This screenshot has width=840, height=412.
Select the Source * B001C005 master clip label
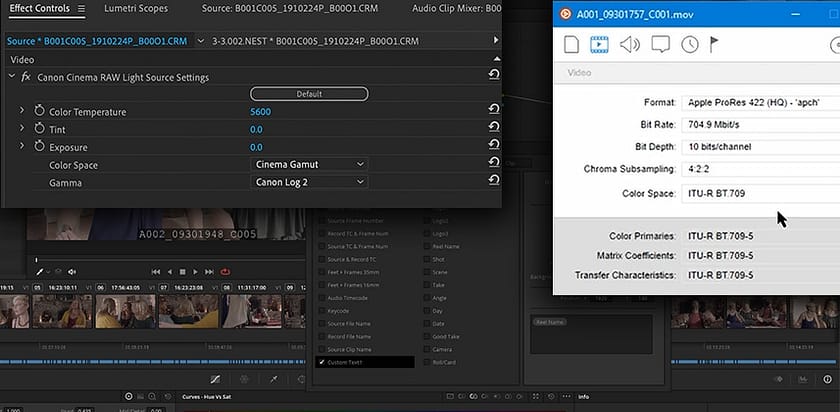(x=97, y=41)
